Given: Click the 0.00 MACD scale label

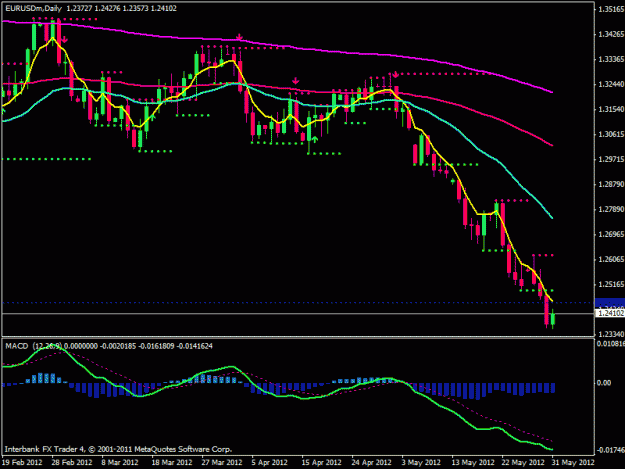Looking at the screenshot, I should click(604, 383).
